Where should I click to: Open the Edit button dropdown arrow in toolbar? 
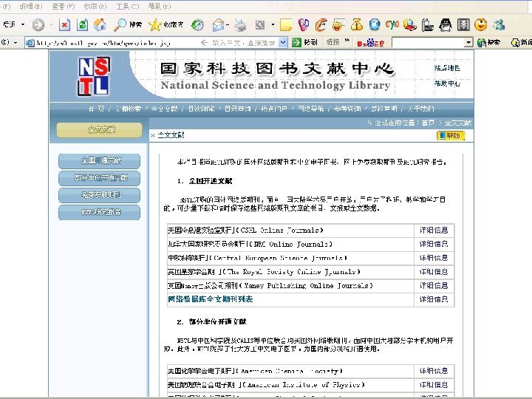click(x=273, y=24)
